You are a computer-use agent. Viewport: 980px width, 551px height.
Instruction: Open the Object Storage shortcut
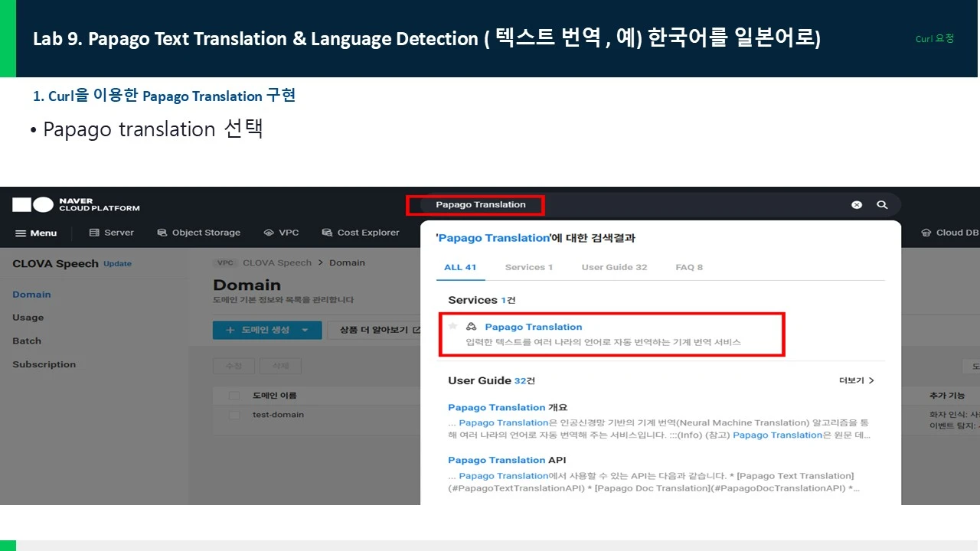tap(198, 233)
